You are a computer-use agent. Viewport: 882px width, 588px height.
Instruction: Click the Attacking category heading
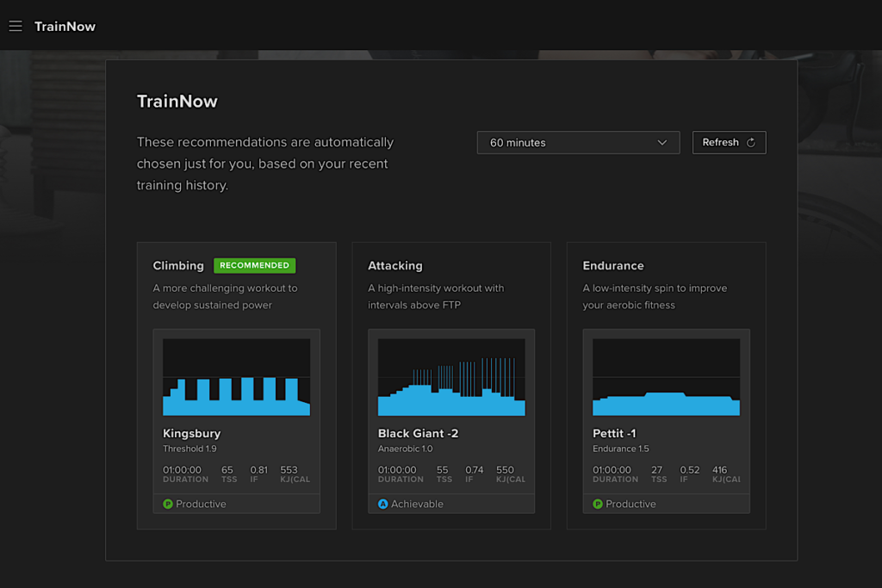[x=395, y=266]
